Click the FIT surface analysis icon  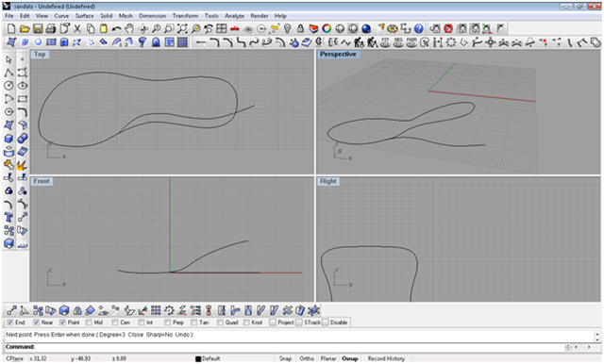click(x=386, y=41)
